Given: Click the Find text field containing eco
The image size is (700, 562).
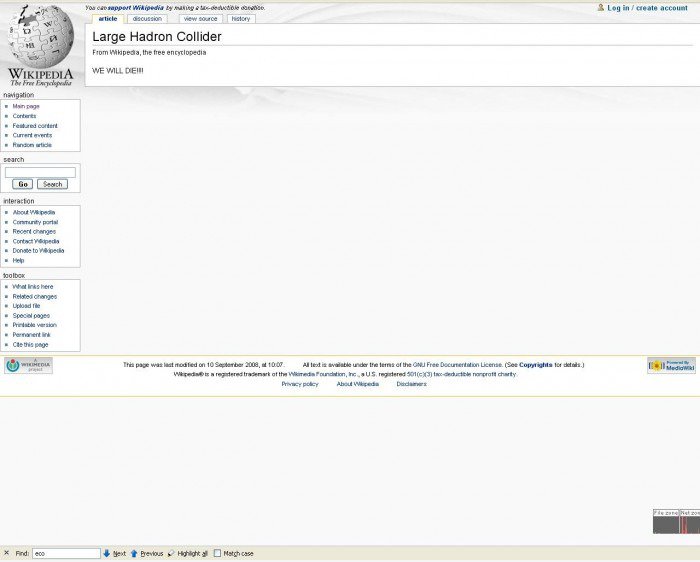Looking at the screenshot, I should click(x=66, y=554).
